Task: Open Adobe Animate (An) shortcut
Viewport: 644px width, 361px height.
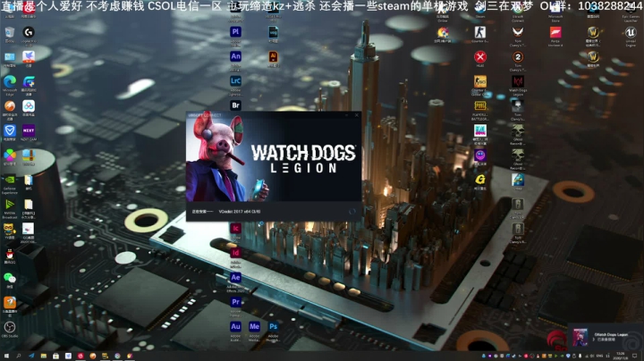Action: 235,56
